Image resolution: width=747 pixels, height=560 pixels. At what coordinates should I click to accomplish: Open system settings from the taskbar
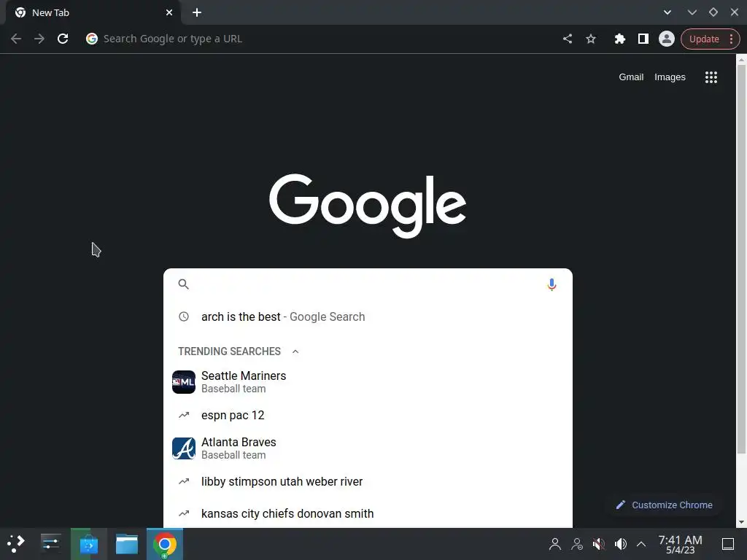[50, 544]
